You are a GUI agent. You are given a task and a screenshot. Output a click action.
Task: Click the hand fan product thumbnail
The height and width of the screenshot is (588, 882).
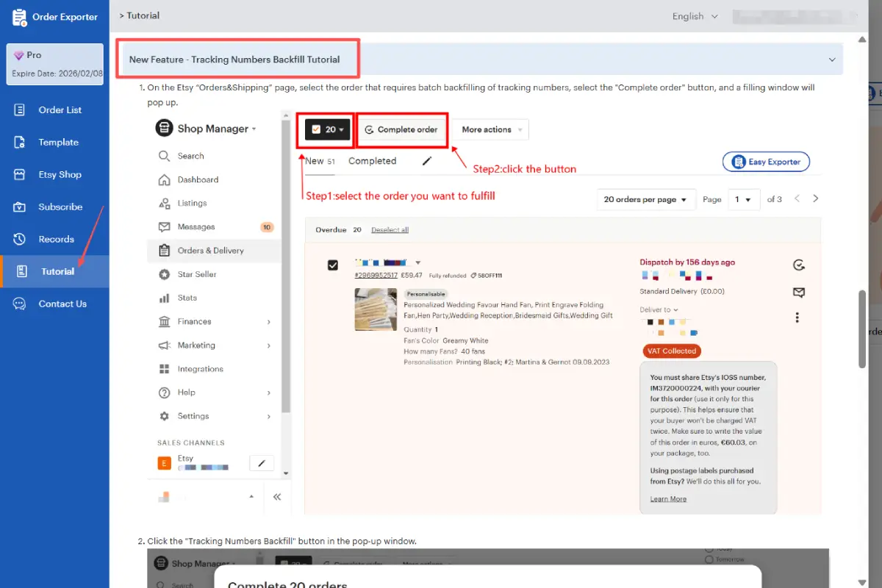(x=376, y=309)
